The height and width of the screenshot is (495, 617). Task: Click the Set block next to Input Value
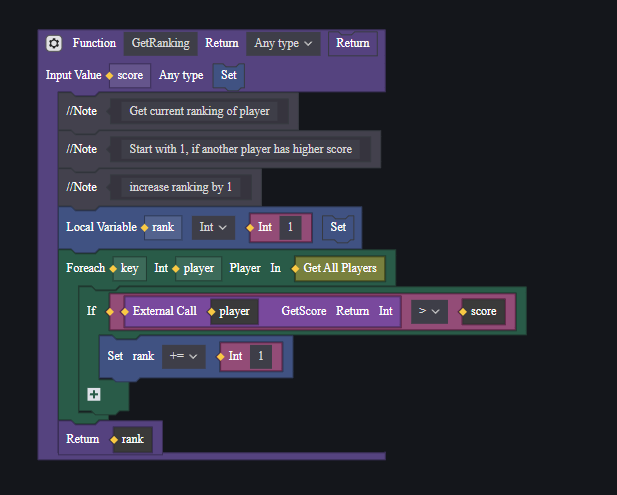pos(228,75)
